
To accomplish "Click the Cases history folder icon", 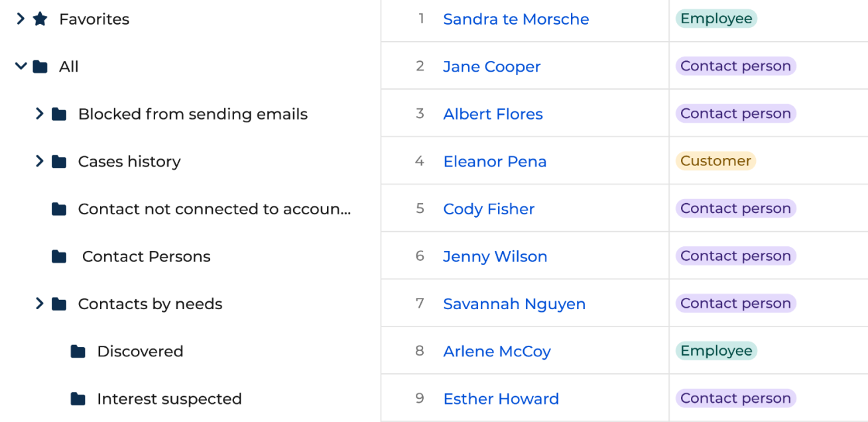I will (x=59, y=161).
